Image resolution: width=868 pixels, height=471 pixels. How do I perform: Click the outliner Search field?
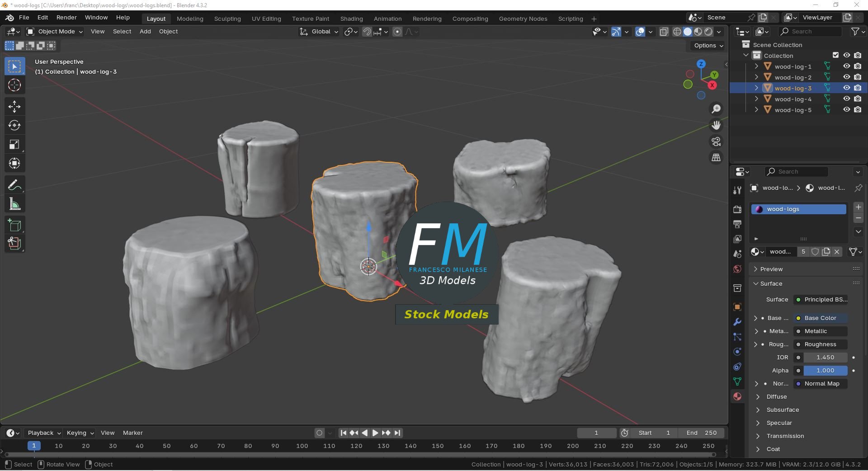coord(810,32)
